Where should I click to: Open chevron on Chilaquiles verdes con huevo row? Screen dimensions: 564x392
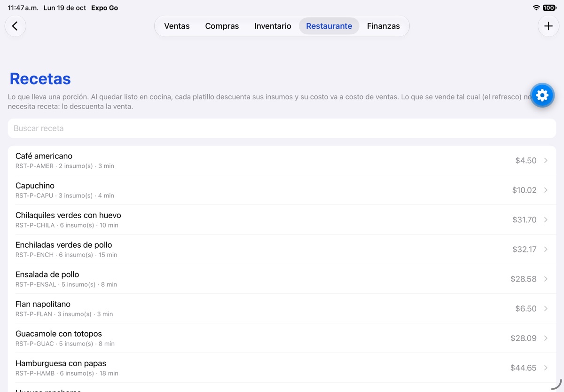coord(546,220)
